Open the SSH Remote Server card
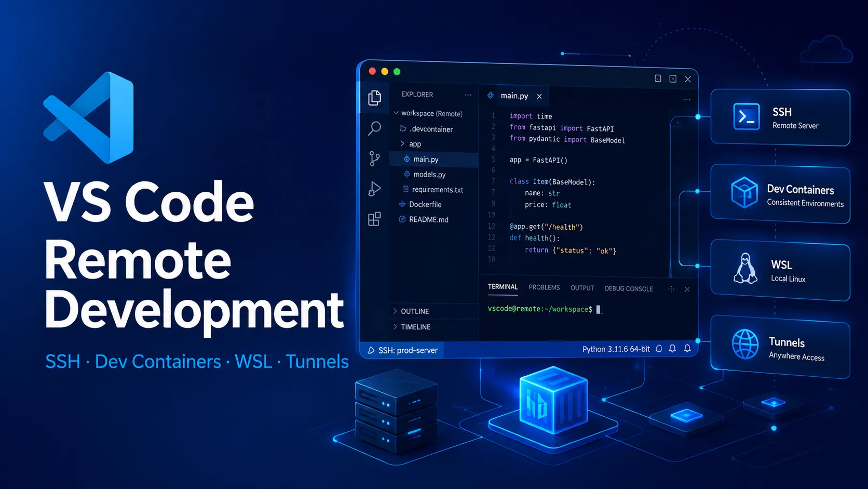 point(780,117)
